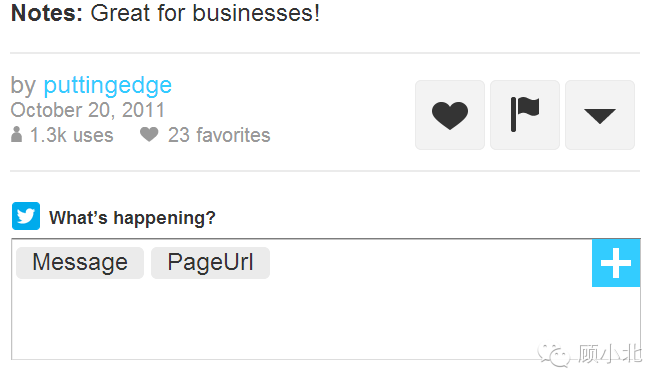Click the 顾小北 watermark text
Viewport: 663px width, 387px height.
point(610,354)
